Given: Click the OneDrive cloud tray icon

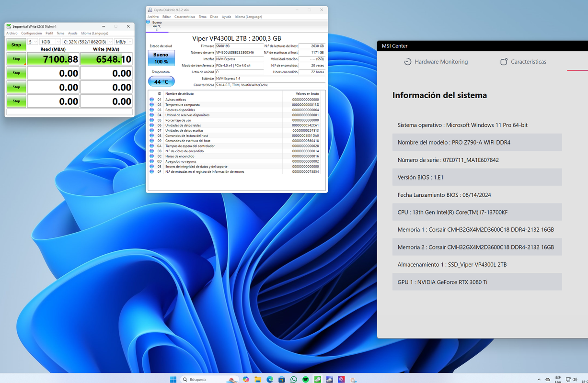Looking at the screenshot, I should 548,380.
